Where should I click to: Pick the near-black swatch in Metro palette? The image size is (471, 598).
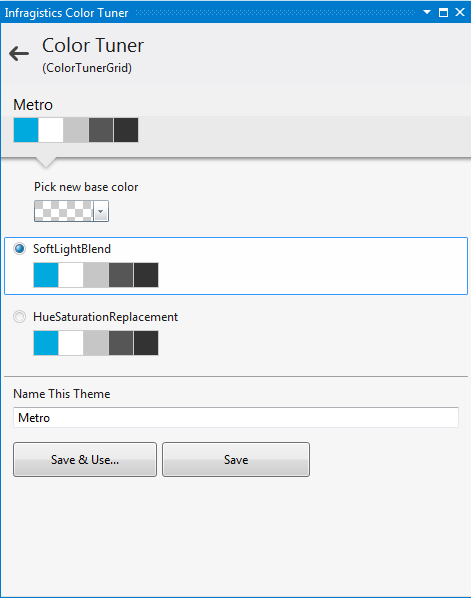pyautogui.click(x=126, y=130)
